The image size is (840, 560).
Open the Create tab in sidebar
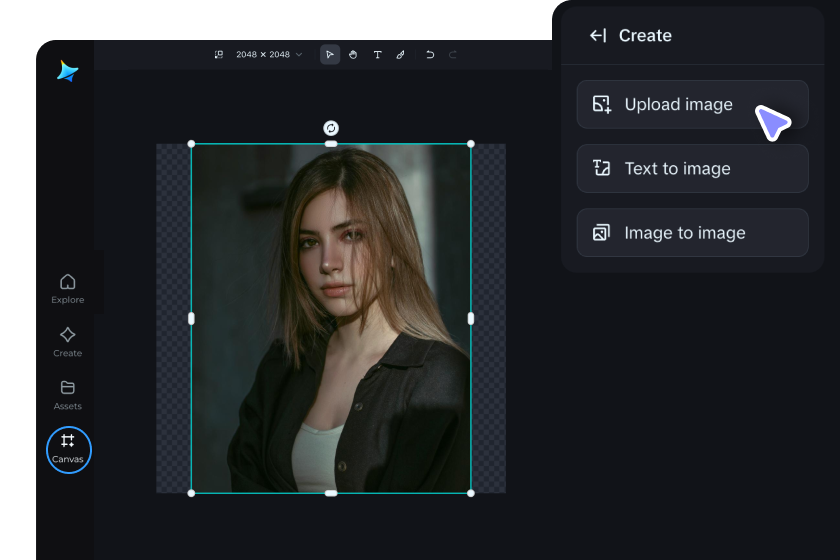coord(67,341)
